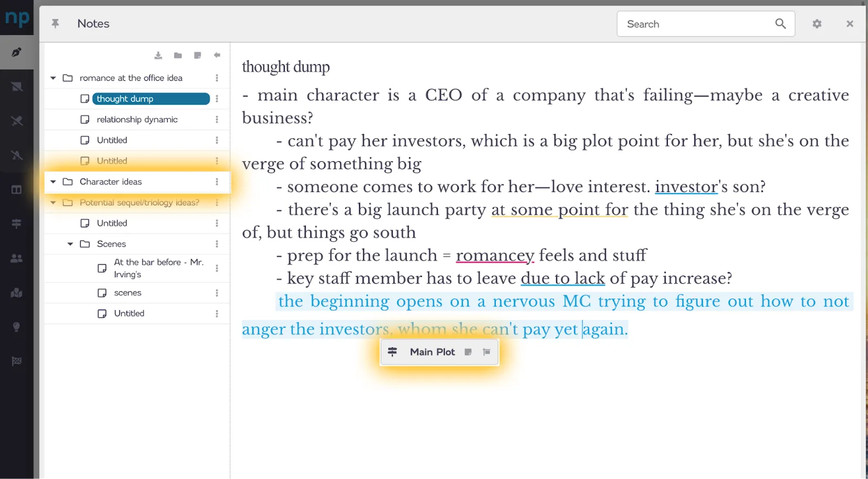Click the folder icon beside Scenes
This screenshot has height=479, width=868.
(x=85, y=244)
